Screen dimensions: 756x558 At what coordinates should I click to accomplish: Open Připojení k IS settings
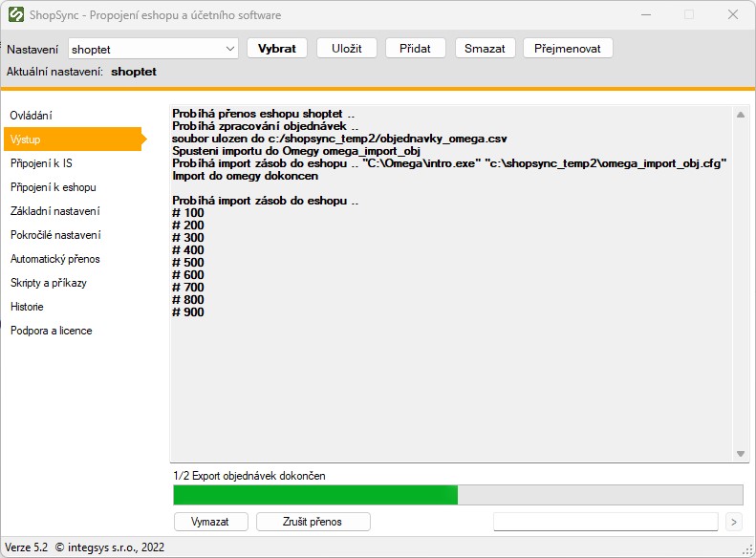pyautogui.click(x=41, y=163)
